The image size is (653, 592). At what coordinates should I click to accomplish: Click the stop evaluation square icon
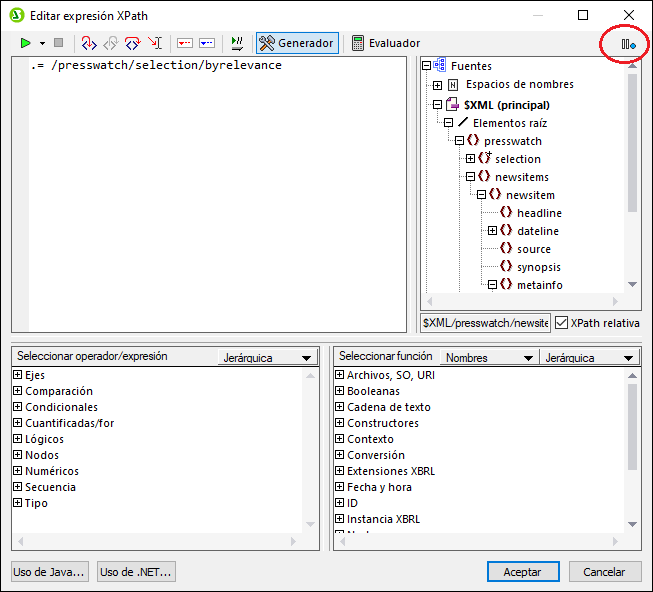tap(59, 43)
